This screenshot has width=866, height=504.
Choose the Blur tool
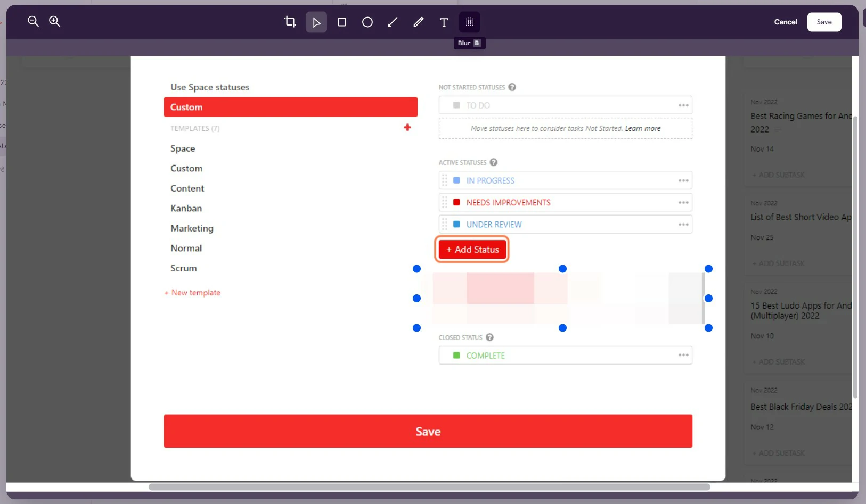pyautogui.click(x=469, y=22)
